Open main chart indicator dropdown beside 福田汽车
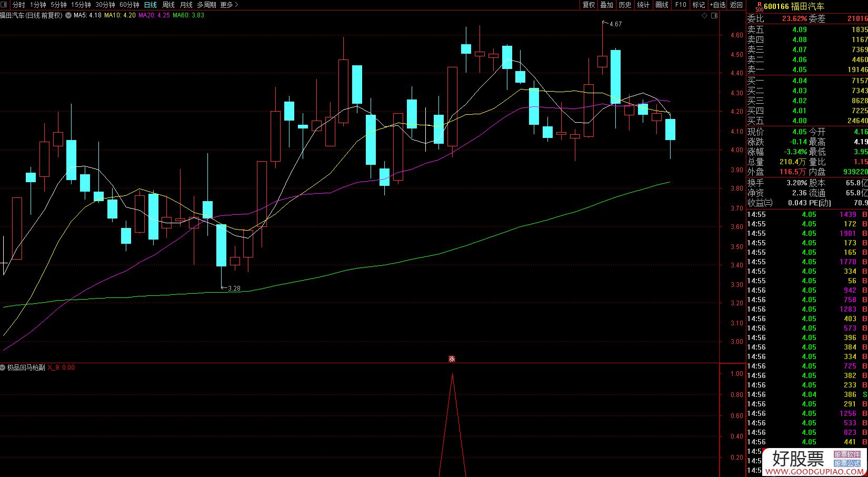This screenshot has width=868, height=477. click(67, 15)
